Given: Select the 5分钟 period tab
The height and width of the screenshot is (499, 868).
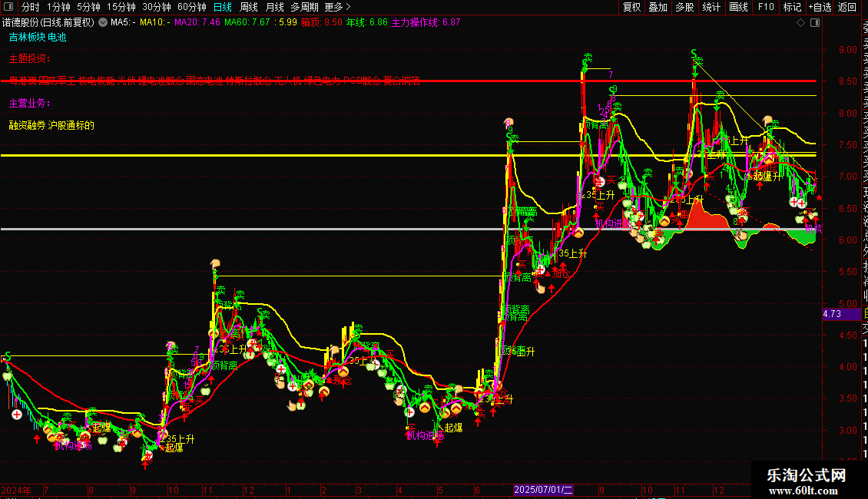Looking at the screenshot, I should pos(88,7).
